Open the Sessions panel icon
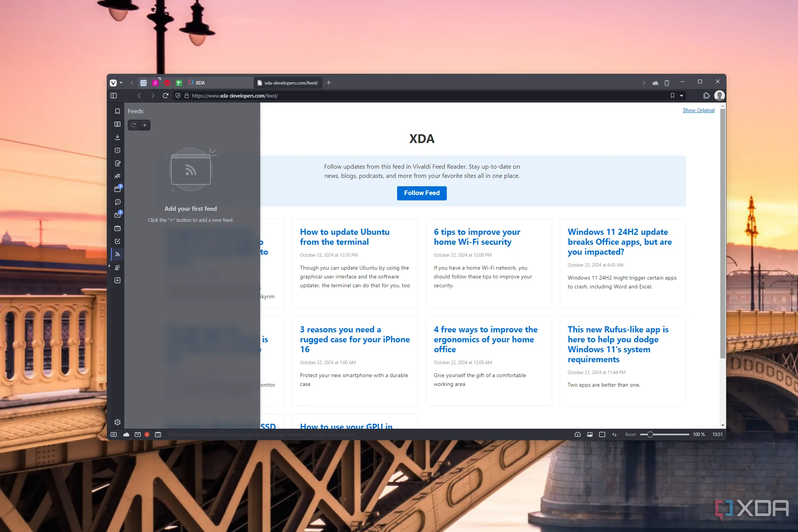Screen dimensions: 798x532 point(117,202)
